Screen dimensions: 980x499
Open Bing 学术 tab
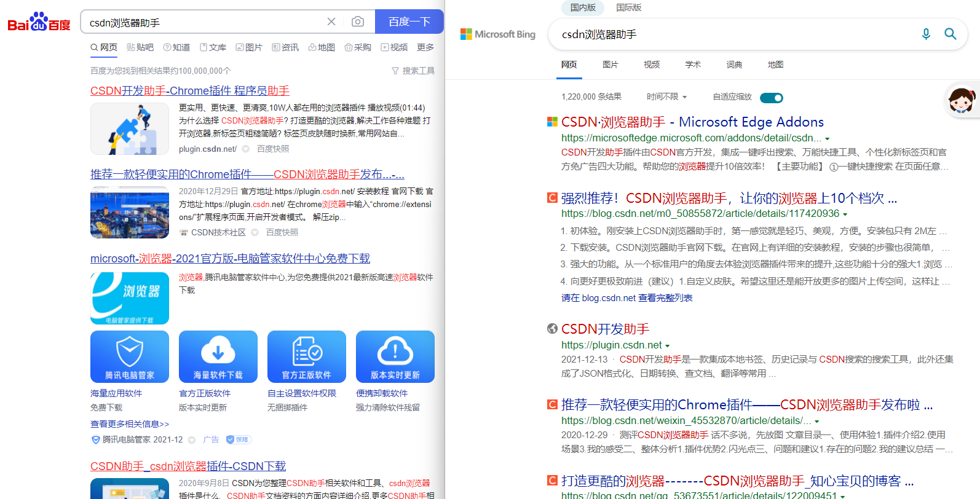[693, 65]
